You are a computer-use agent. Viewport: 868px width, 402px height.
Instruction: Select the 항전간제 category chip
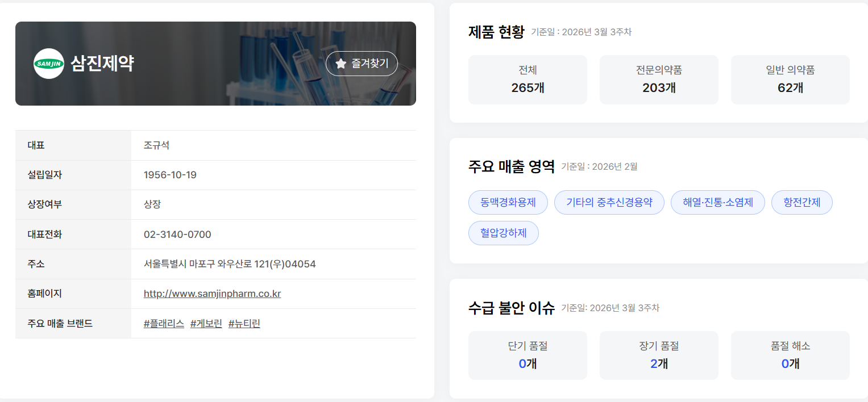(x=802, y=203)
